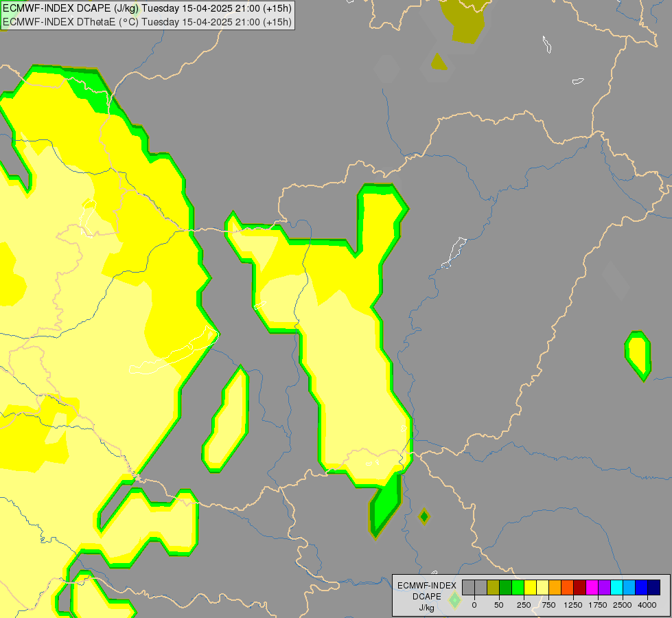The image size is (672, 618).
Task: Click the green diamond icon in the legend
Action: click(x=454, y=600)
